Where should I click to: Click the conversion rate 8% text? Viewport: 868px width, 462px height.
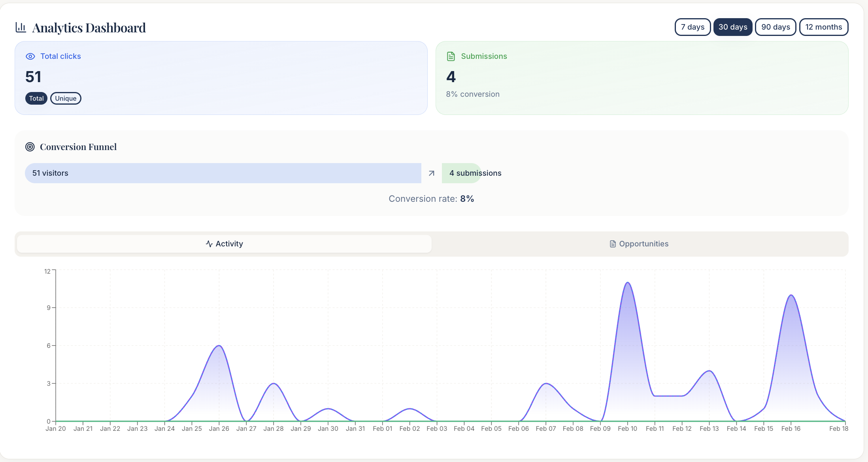coord(432,199)
